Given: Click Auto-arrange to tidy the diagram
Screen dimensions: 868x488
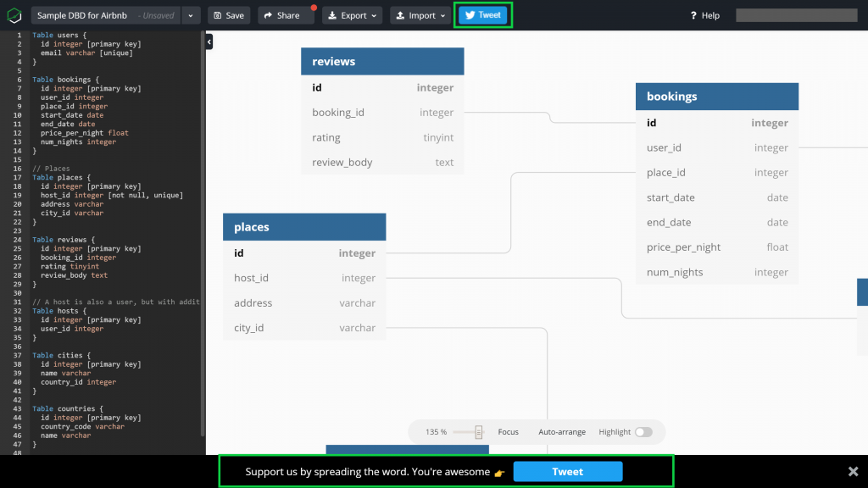Looking at the screenshot, I should coord(561,432).
